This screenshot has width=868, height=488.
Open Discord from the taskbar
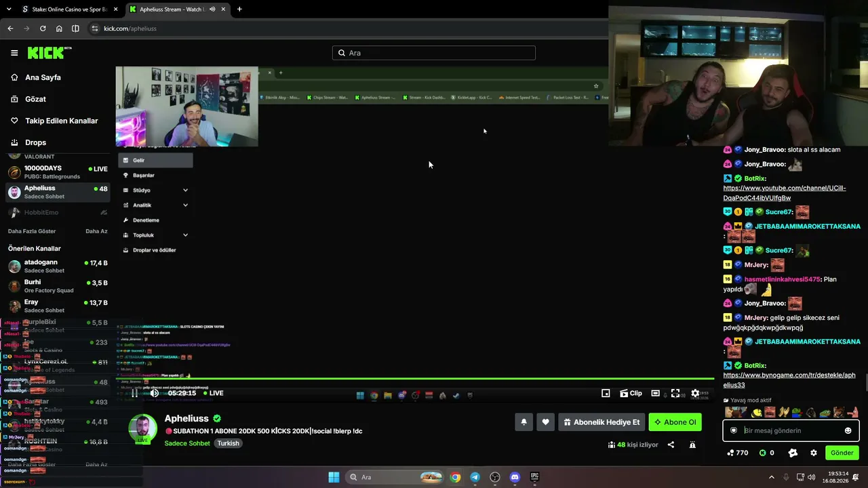tap(515, 477)
